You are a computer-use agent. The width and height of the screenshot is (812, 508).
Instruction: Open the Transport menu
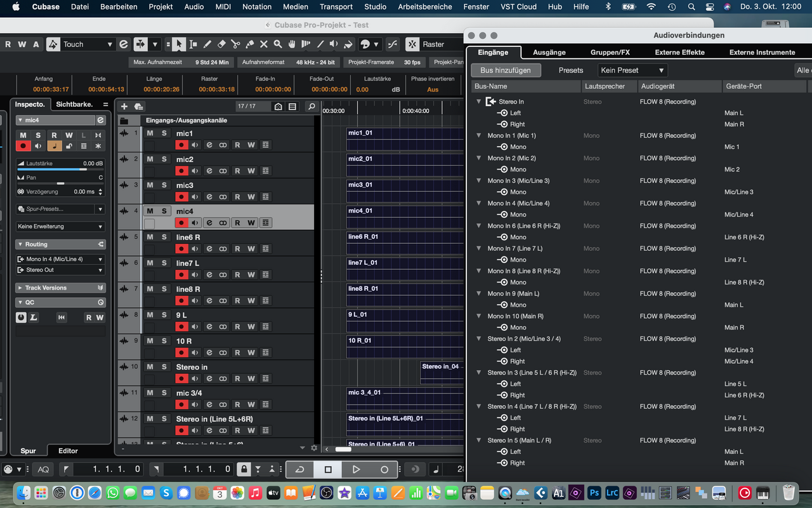[336, 7]
